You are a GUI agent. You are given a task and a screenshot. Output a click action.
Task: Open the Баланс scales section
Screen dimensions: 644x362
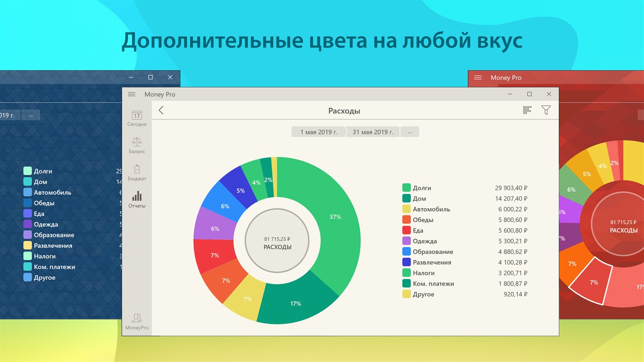pos(137,146)
